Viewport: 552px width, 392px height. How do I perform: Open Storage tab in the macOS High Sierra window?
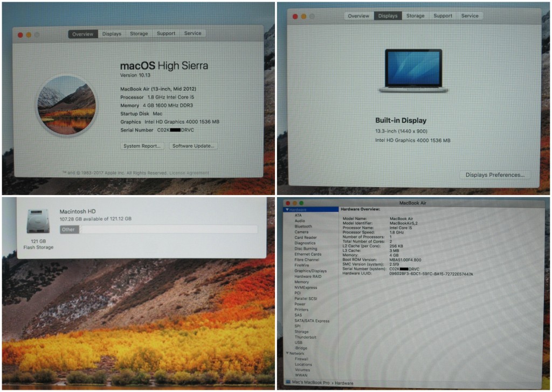(x=139, y=33)
